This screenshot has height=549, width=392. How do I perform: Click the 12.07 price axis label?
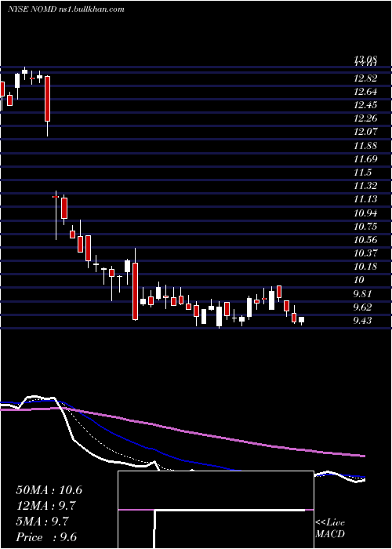click(365, 132)
